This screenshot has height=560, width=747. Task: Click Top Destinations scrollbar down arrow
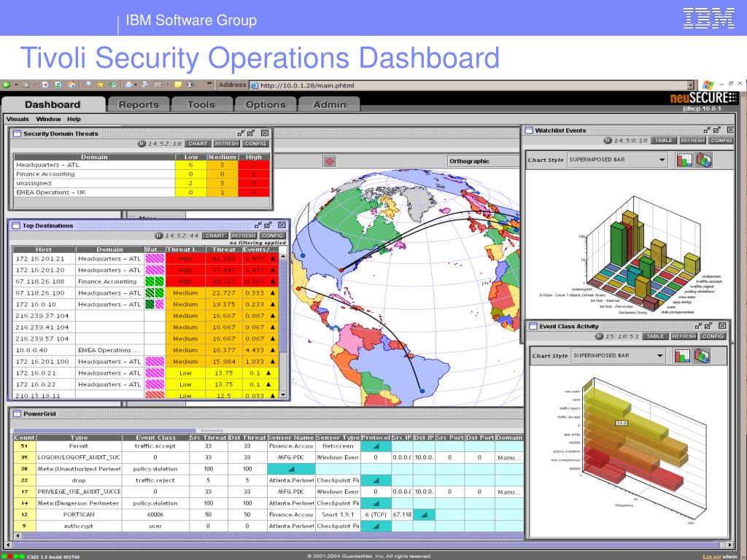[x=283, y=394]
